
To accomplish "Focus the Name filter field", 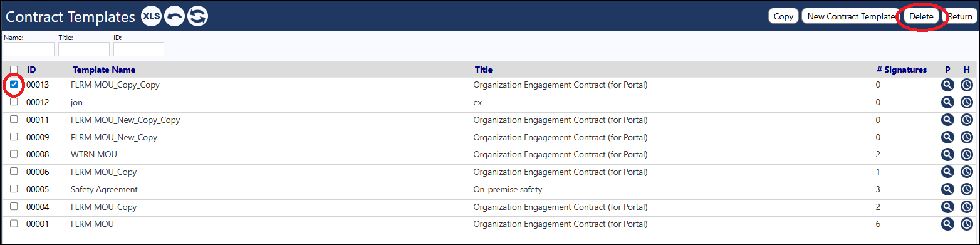I will (x=29, y=49).
